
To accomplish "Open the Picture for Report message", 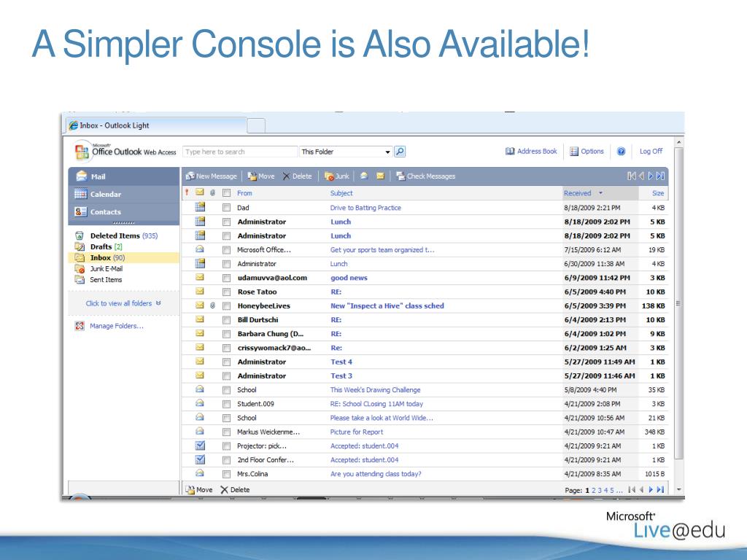I will point(356,432).
